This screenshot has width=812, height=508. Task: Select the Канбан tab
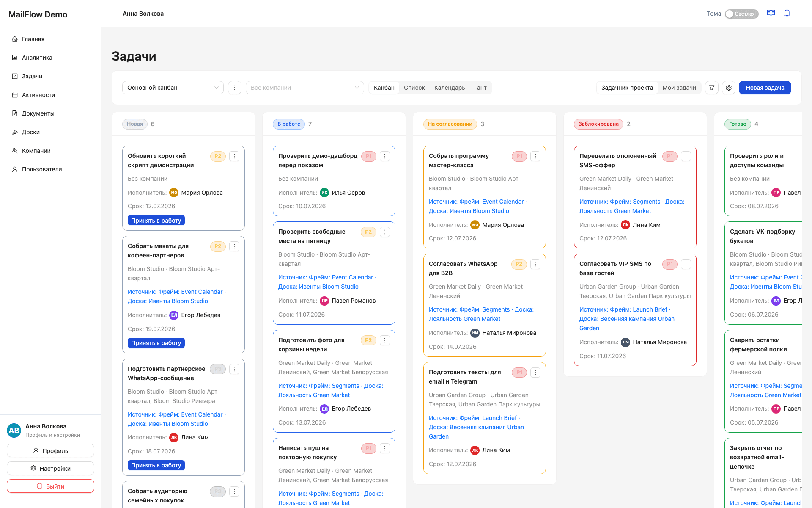[384, 88]
